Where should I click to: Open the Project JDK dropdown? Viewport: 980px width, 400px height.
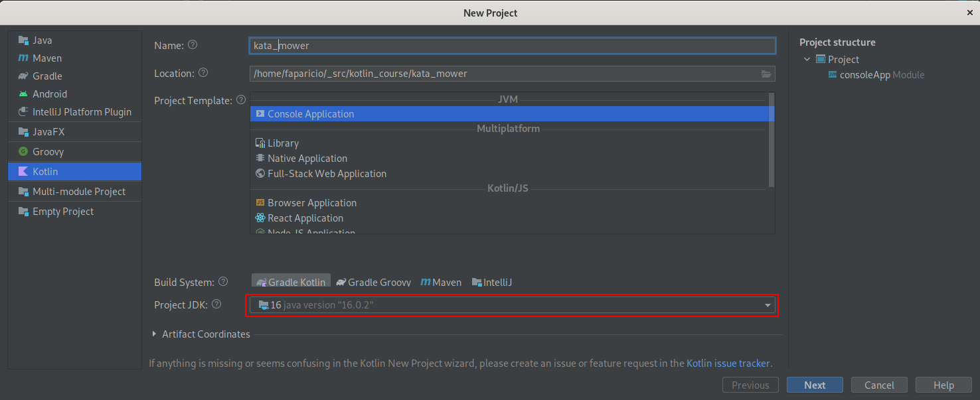point(512,305)
